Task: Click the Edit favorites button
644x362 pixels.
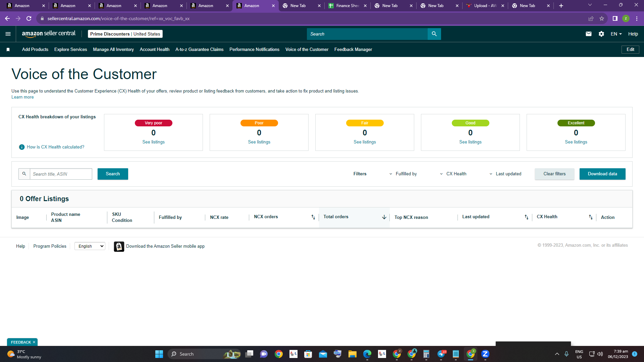Action: 630,50
